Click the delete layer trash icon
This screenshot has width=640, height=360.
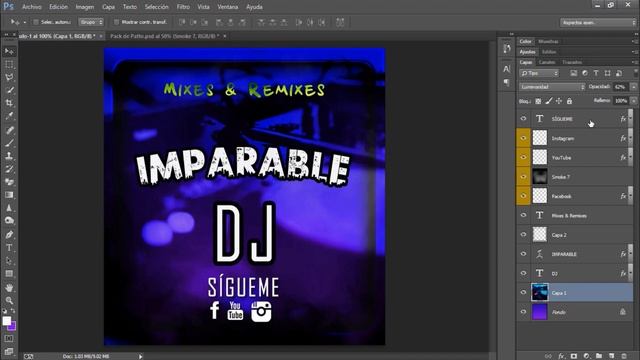[x=624, y=356]
